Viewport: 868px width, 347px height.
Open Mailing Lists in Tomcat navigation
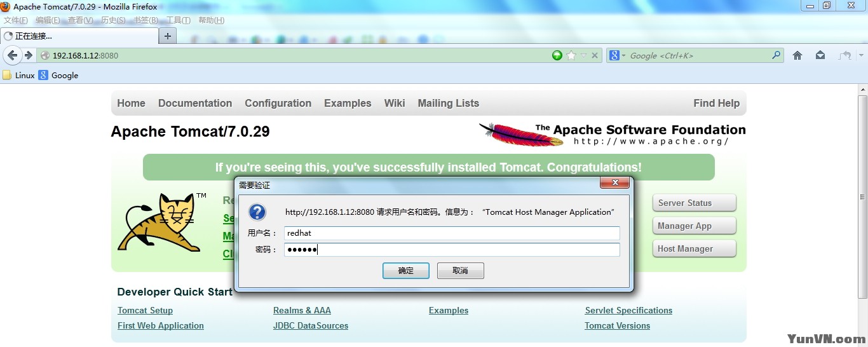click(449, 103)
